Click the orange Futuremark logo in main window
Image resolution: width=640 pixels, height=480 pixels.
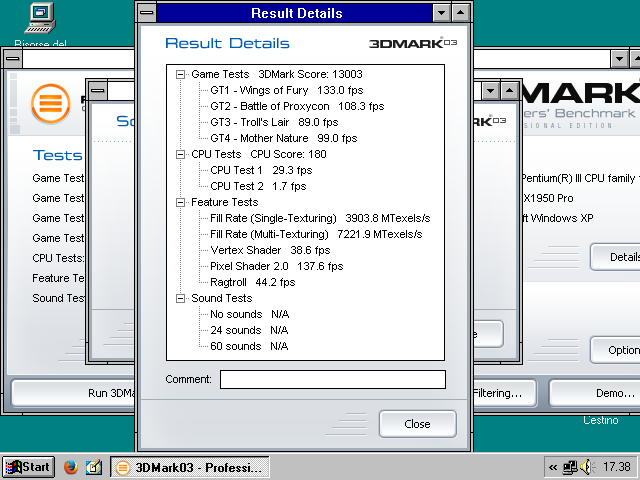click(51, 104)
